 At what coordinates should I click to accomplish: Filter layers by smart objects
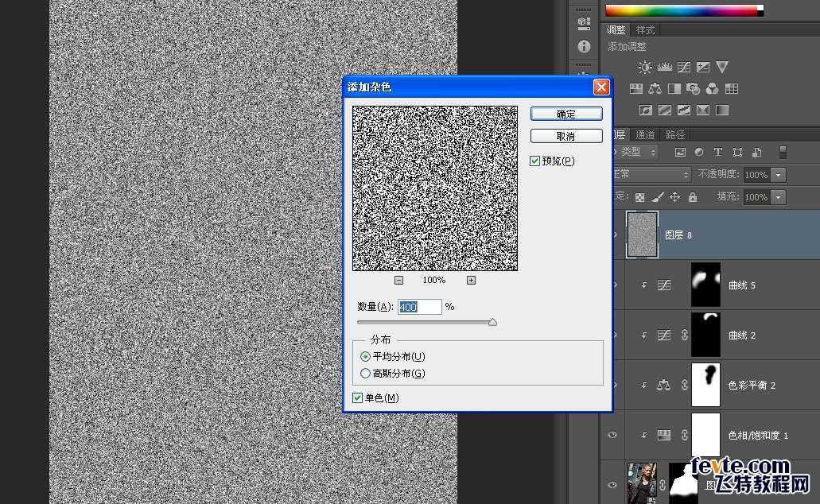click(756, 152)
